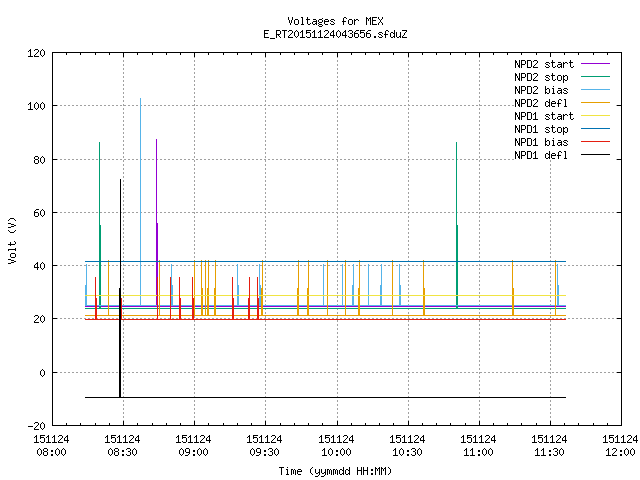The height and width of the screenshot is (480, 640).
Task: Click the 'NPD1 stop' legend label
Action: 541,129
